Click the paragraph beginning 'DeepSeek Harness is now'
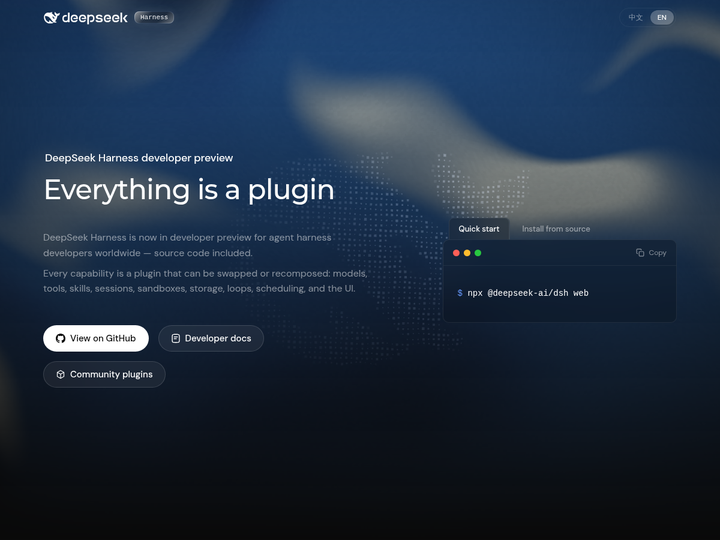Viewport: 720px width, 540px height. tap(187, 245)
